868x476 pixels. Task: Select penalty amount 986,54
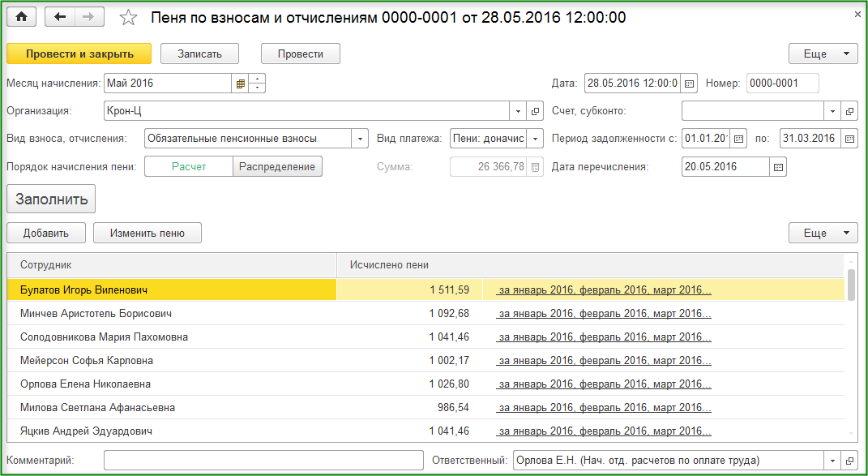click(453, 408)
